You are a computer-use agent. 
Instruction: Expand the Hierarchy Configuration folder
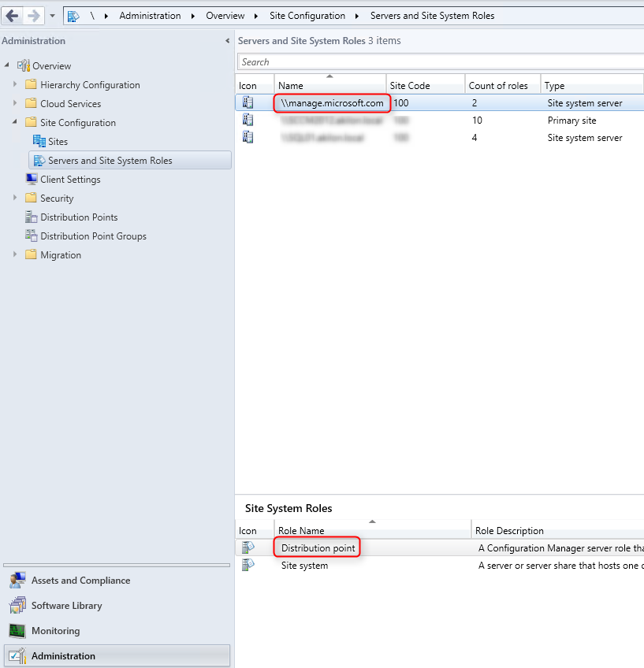[15, 84]
